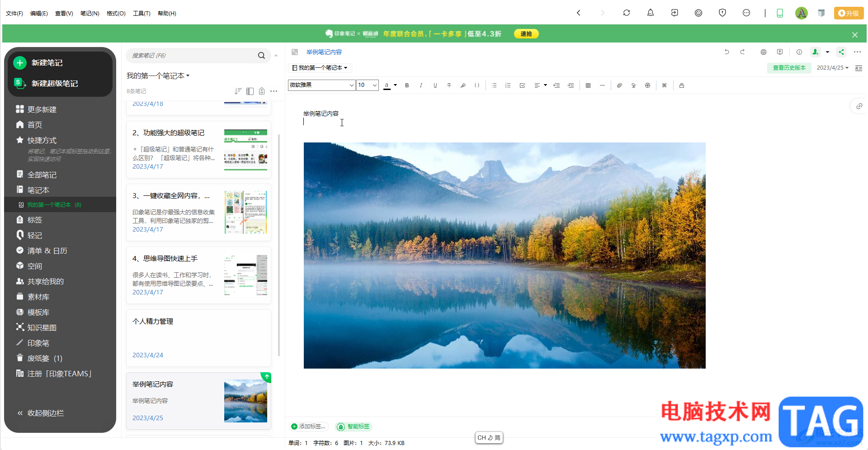Image resolution: width=868 pixels, height=450 pixels.
Task: Open 模板库 in the sidebar
Action: tap(33, 312)
